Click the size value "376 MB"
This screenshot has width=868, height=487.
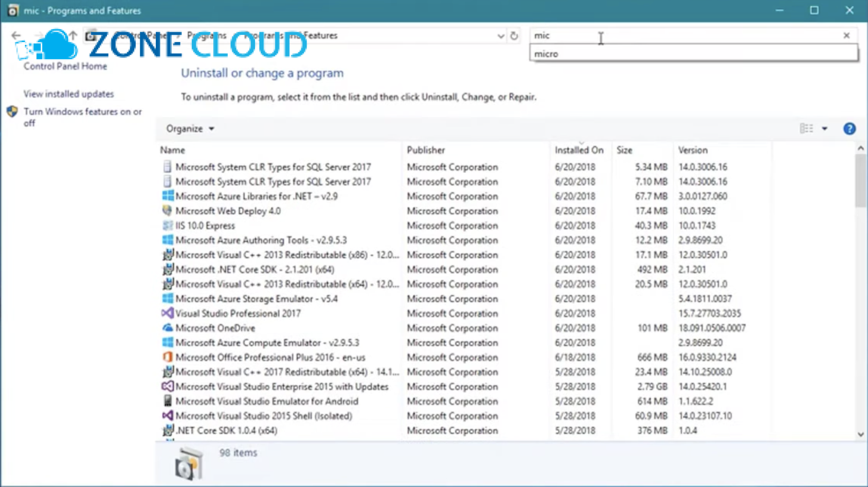pyautogui.click(x=653, y=430)
